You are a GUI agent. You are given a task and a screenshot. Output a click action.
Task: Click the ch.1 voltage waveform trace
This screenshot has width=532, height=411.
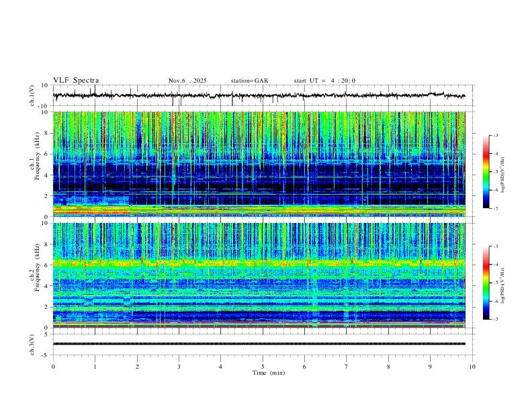(259, 95)
